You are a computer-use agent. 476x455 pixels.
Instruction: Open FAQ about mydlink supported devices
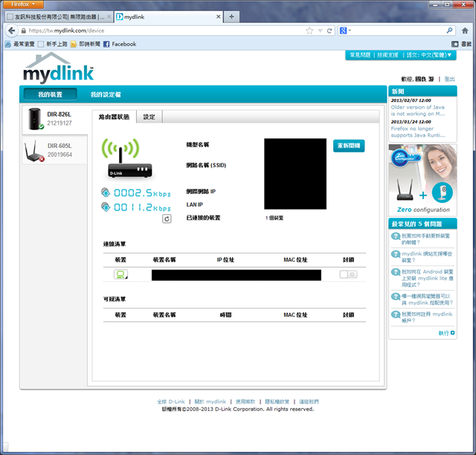coord(427,257)
